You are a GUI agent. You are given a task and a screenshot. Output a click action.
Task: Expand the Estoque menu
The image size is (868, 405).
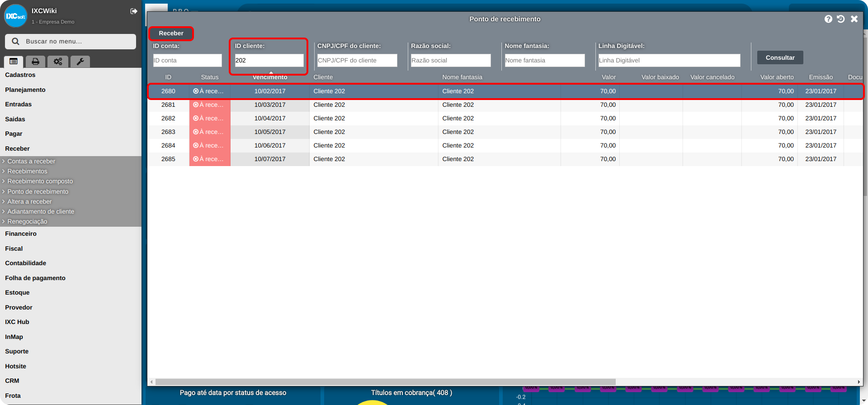tap(17, 292)
